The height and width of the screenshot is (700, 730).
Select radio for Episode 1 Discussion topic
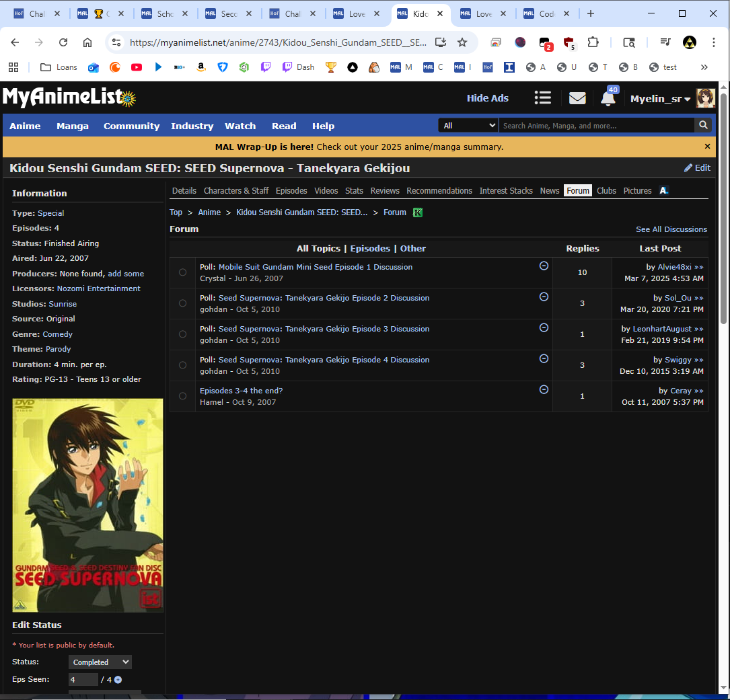182,272
